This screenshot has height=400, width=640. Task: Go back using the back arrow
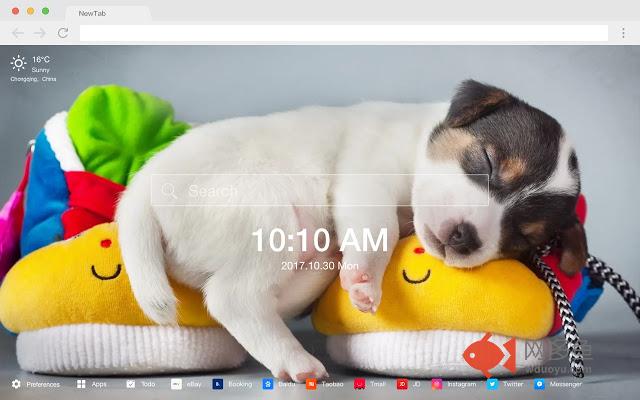(18, 33)
